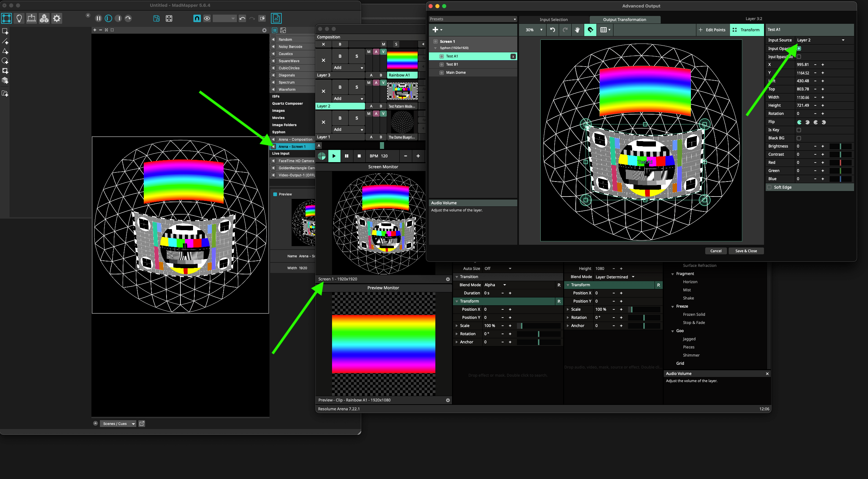The image size is (868, 479).
Task: Open the Presets dropdown in Advanced Output
Action: pyautogui.click(x=472, y=19)
